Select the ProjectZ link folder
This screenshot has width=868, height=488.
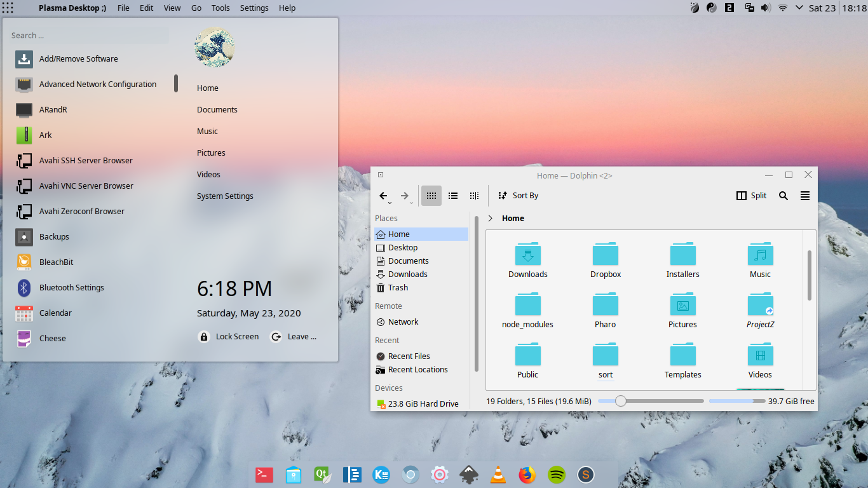click(761, 304)
